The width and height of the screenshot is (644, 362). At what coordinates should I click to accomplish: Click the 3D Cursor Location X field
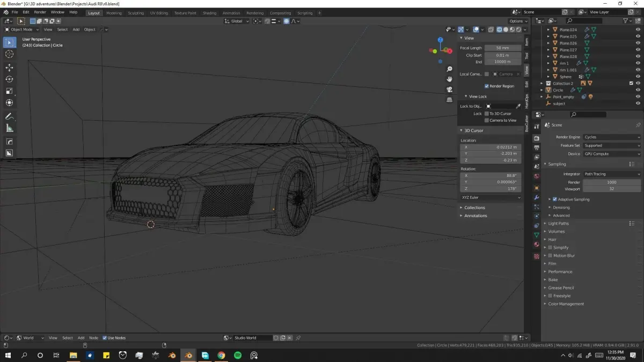click(491, 147)
